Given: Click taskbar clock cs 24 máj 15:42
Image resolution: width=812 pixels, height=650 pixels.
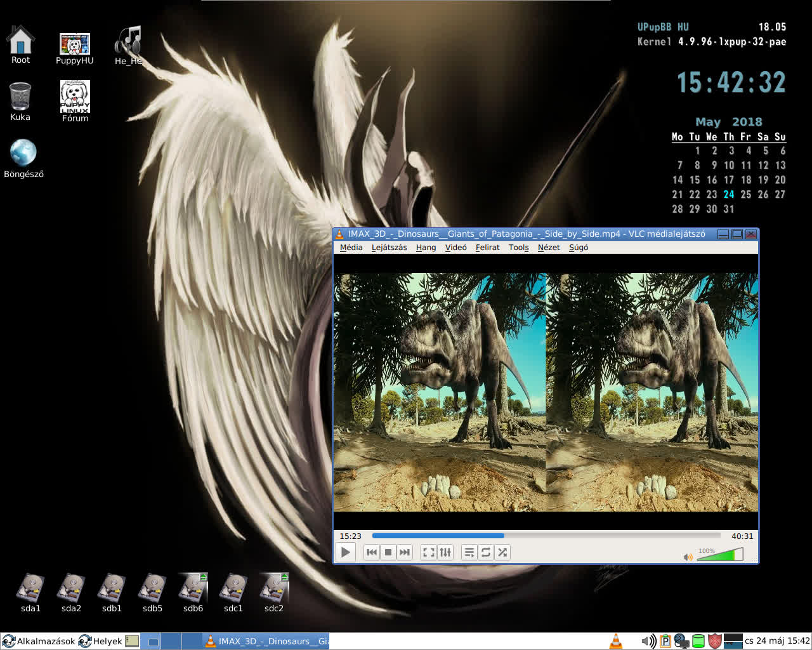Looking at the screenshot, I should pos(777,641).
